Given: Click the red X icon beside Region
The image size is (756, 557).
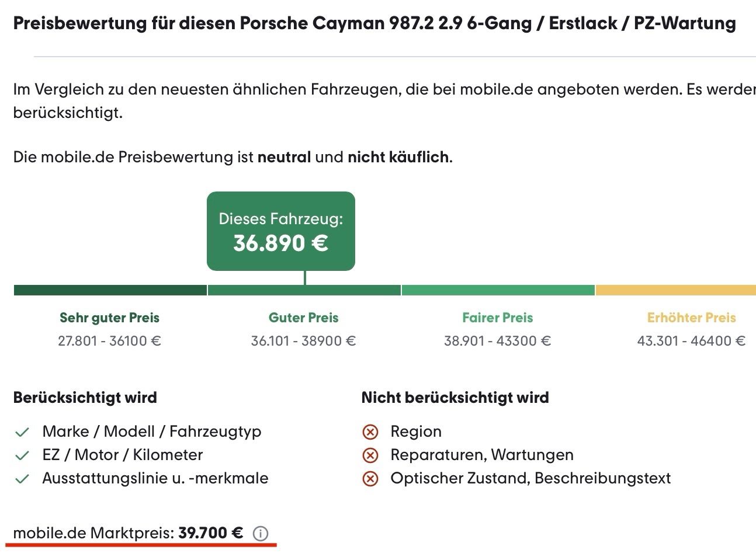Looking at the screenshot, I should 370,432.
